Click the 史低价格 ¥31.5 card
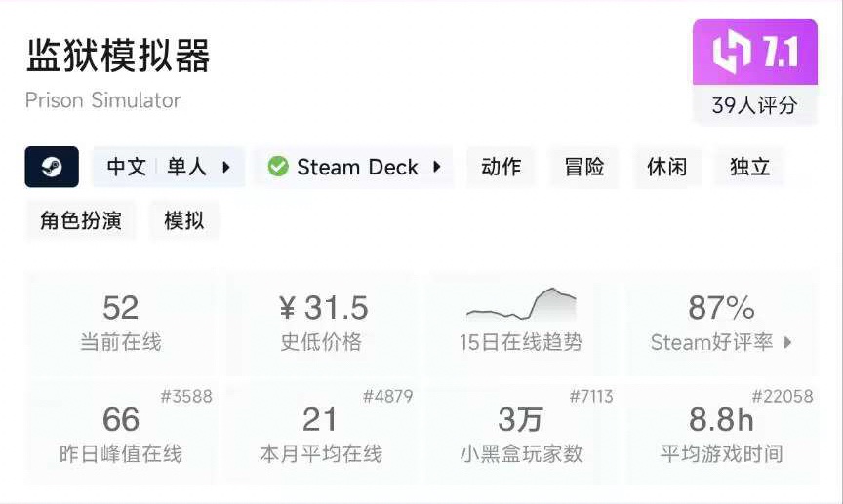Viewport: 843px width, 504px height. tap(321, 323)
